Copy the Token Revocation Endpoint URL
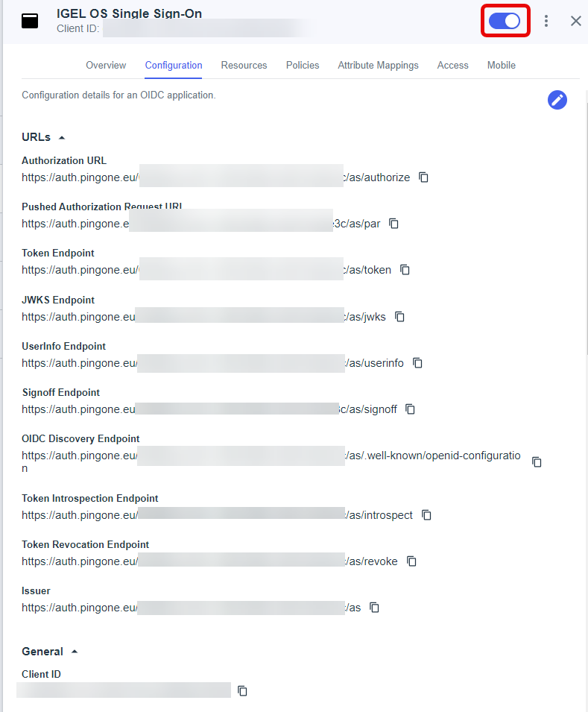This screenshot has height=712, width=588. [412, 561]
